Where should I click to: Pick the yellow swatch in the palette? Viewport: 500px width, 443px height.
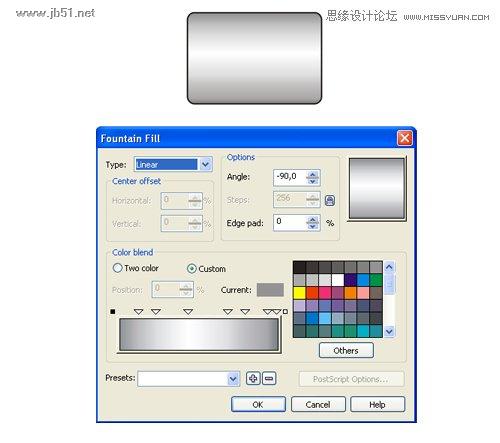coord(299,293)
